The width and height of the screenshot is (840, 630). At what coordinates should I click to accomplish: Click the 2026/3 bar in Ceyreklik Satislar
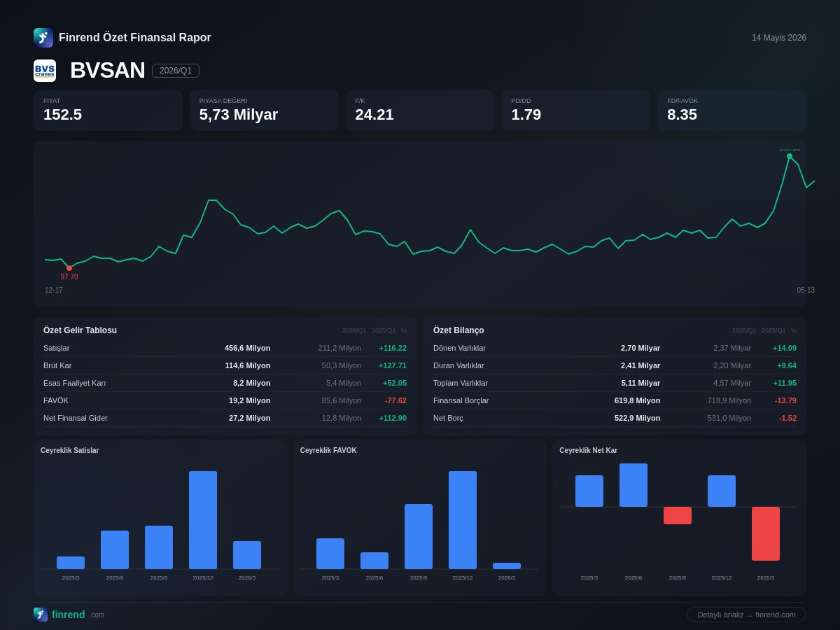(247, 555)
